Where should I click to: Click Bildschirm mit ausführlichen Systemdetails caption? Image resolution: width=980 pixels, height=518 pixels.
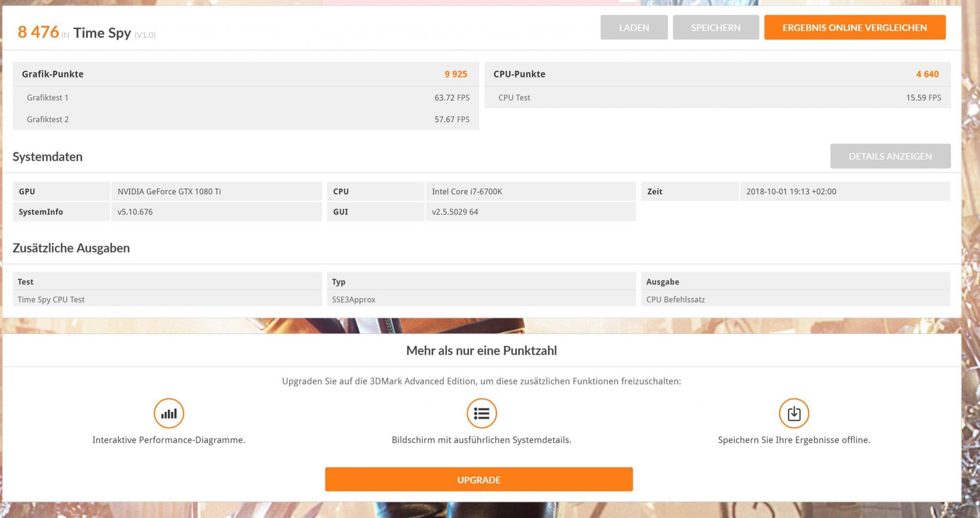click(481, 440)
